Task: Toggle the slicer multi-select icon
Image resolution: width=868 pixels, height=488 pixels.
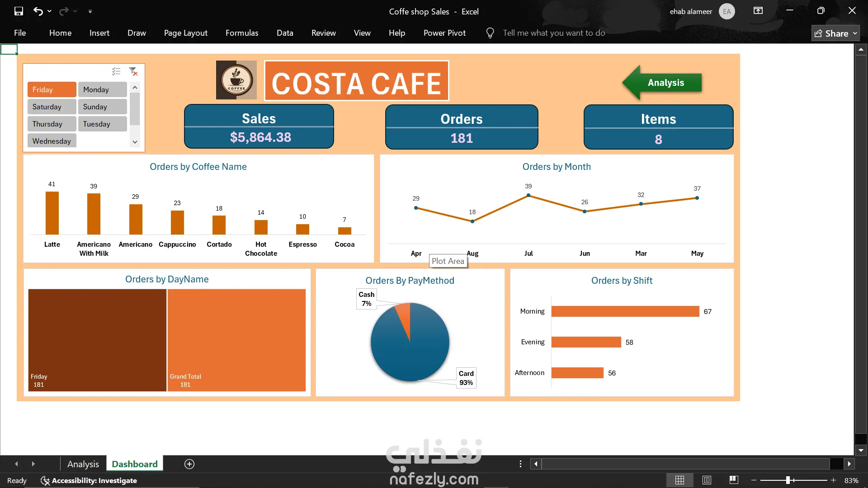Action: click(116, 71)
